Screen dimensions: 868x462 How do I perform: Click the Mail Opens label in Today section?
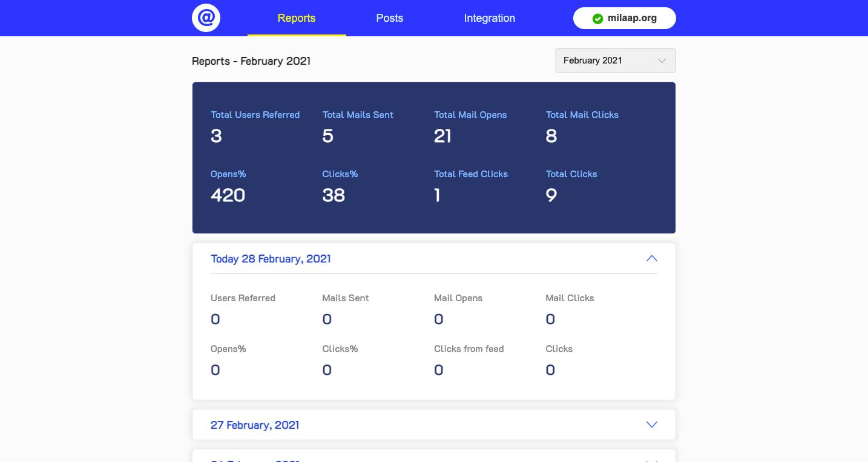coord(458,298)
